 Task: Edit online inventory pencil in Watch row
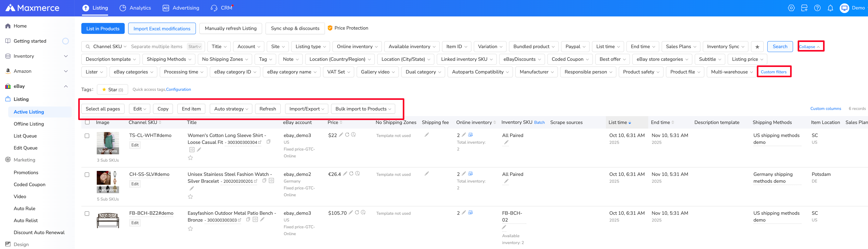(x=464, y=174)
